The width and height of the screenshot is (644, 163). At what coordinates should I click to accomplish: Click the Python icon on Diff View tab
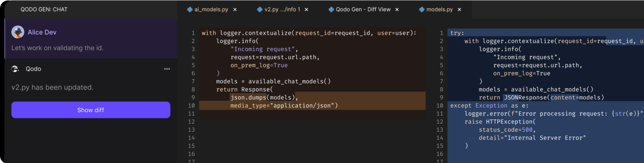click(331, 9)
